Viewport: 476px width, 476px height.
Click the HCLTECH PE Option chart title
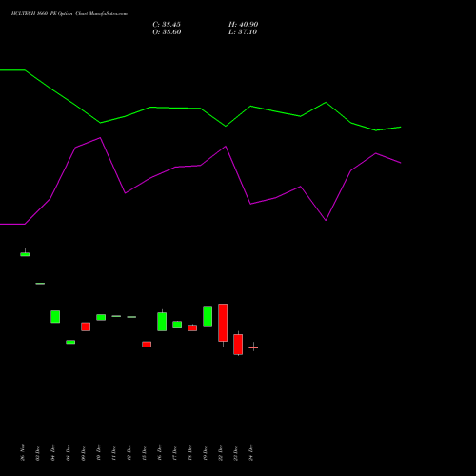[x=69, y=14]
